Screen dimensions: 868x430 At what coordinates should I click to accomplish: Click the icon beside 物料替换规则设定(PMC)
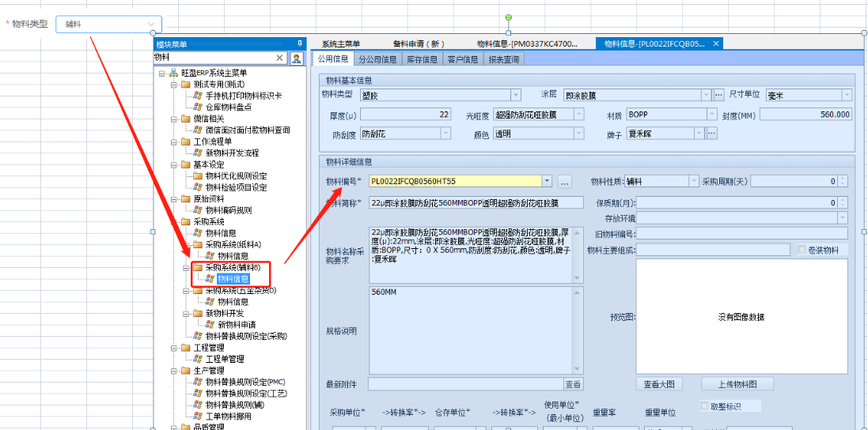(x=198, y=382)
